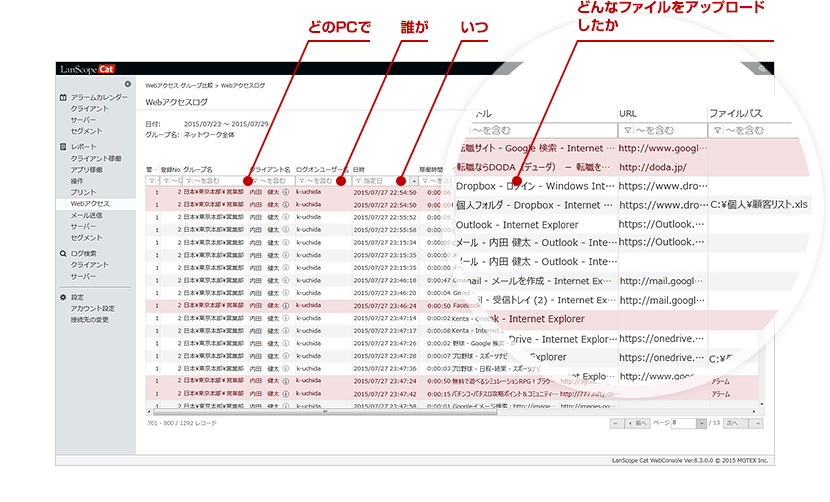Jump to first page button
Image resolution: width=830 pixels, height=502 pixels.
pos(617,423)
